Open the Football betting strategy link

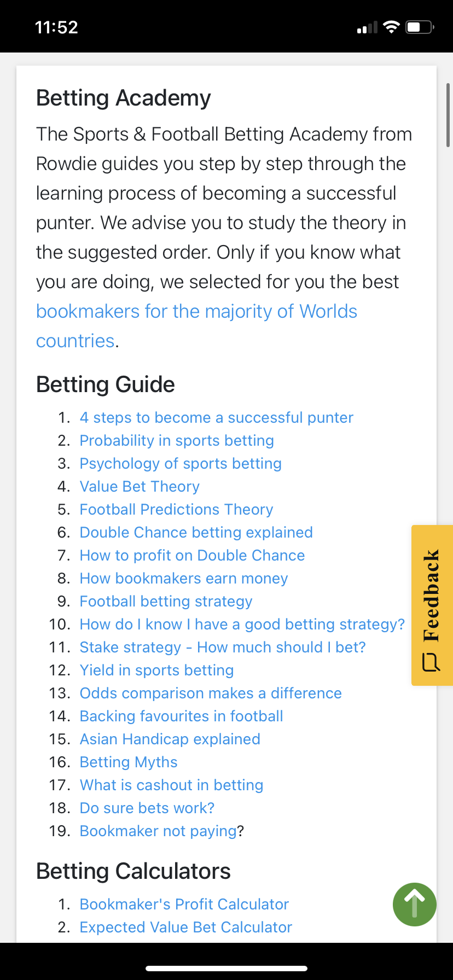(166, 602)
